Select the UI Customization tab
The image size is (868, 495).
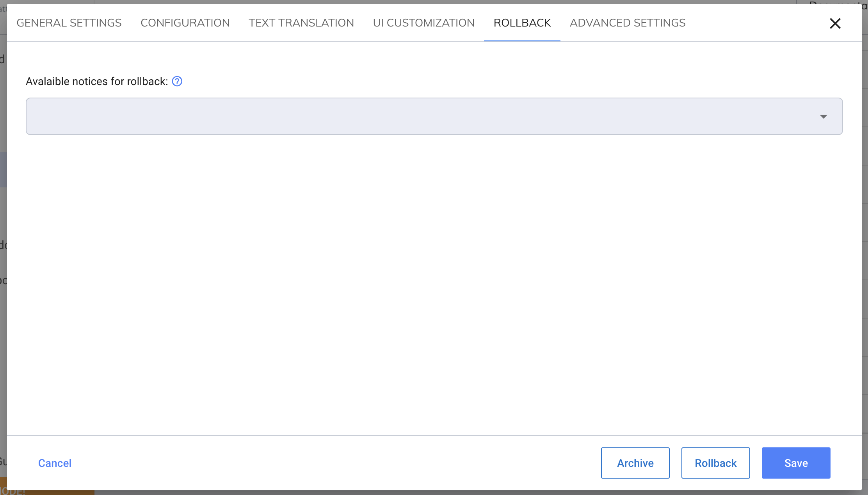tap(423, 23)
